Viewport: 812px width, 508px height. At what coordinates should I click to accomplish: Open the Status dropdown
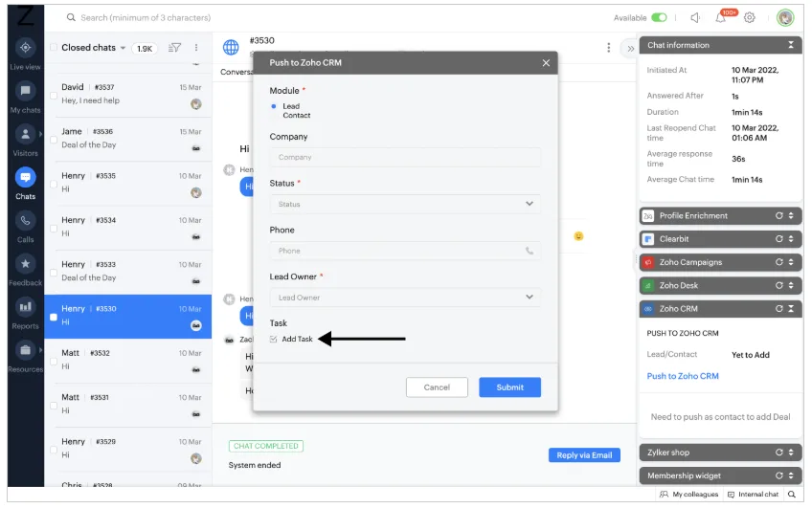click(x=405, y=204)
